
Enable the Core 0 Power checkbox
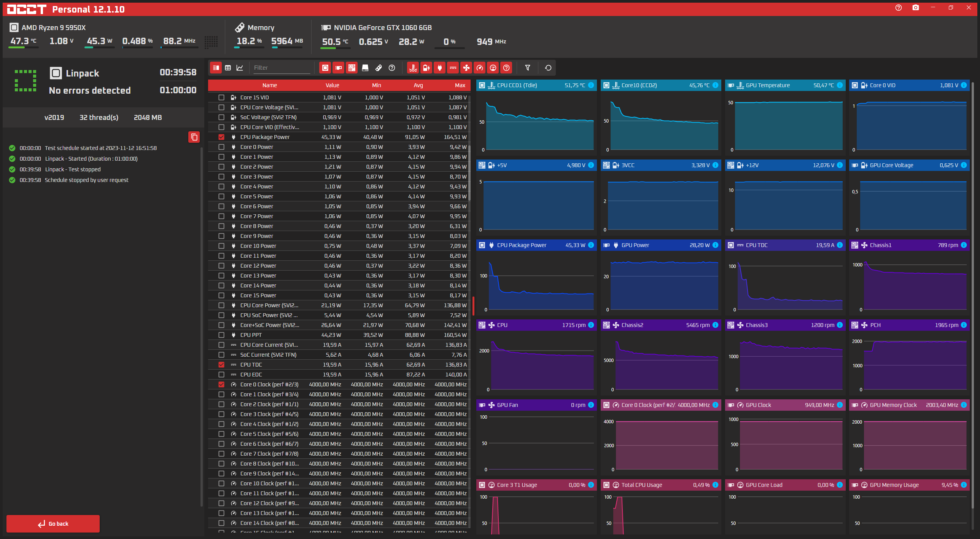point(221,147)
